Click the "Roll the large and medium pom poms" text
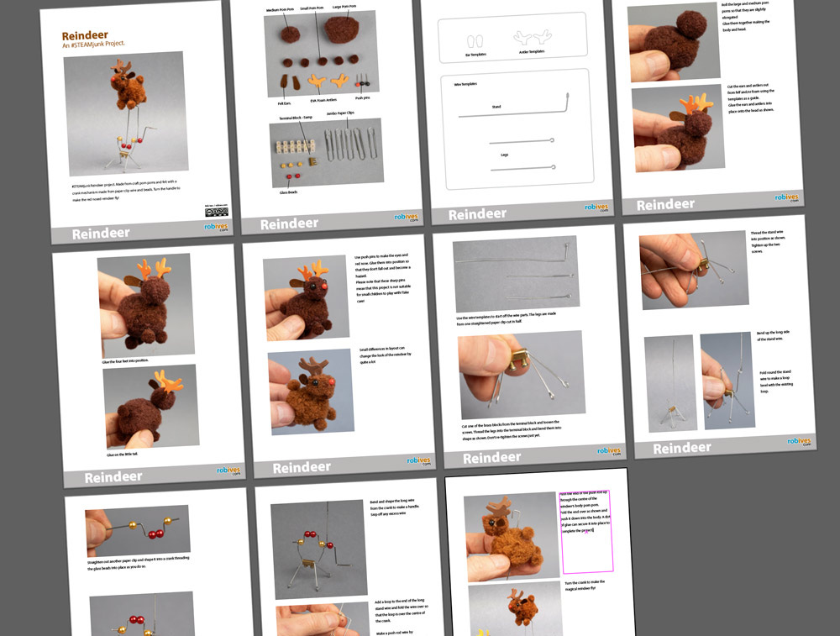 pos(746,17)
